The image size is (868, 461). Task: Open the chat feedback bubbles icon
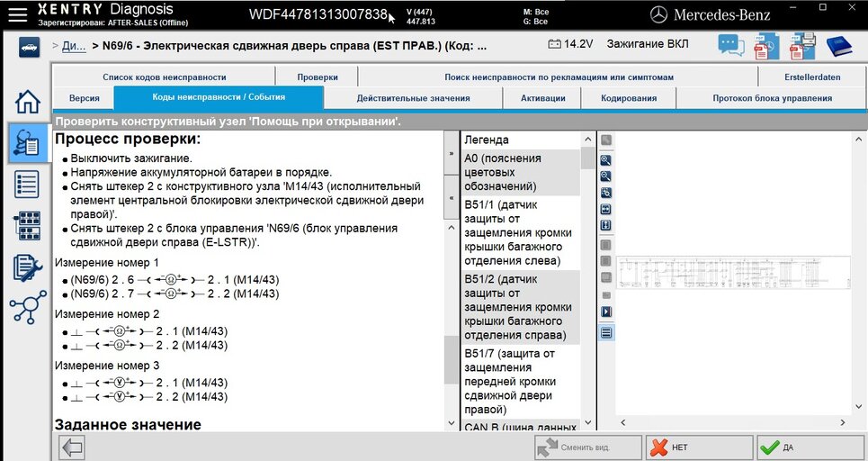click(x=731, y=45)
